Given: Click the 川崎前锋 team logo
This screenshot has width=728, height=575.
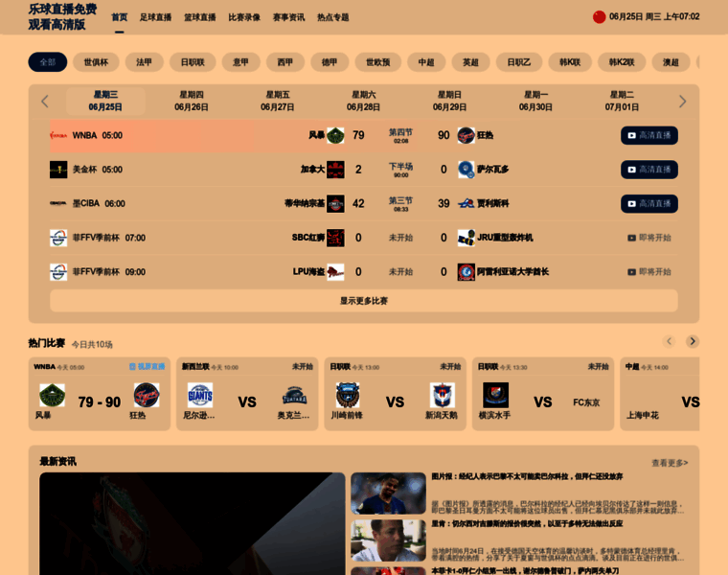Looking at the screenshot, I should (x=348, y=395).
